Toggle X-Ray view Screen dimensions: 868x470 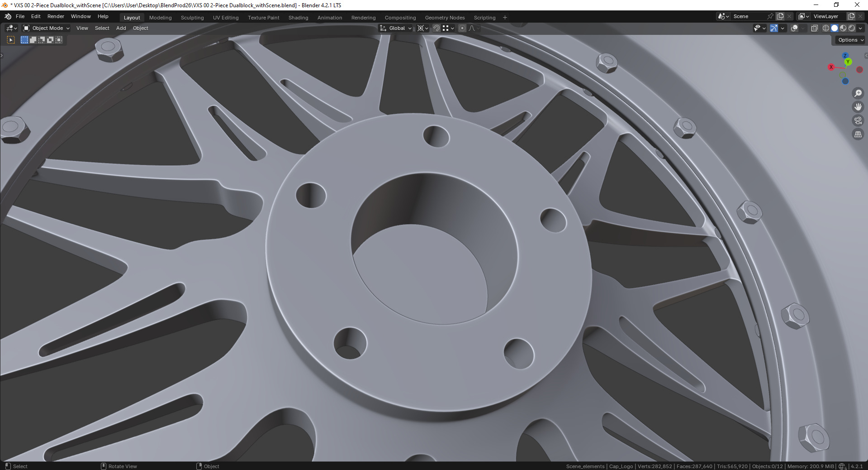(814, 28)
